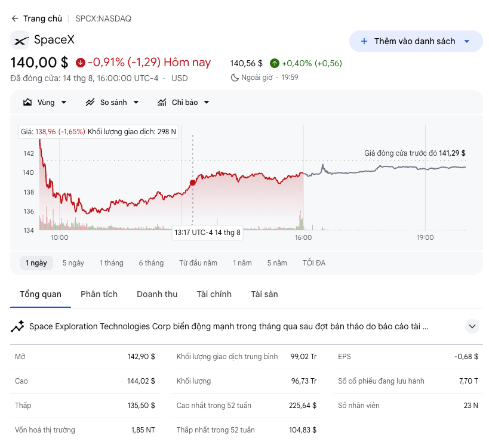Click the 13:17 UTC-4 14 thg 8 label
Screen dimensions: 489x448
[207, 233]
